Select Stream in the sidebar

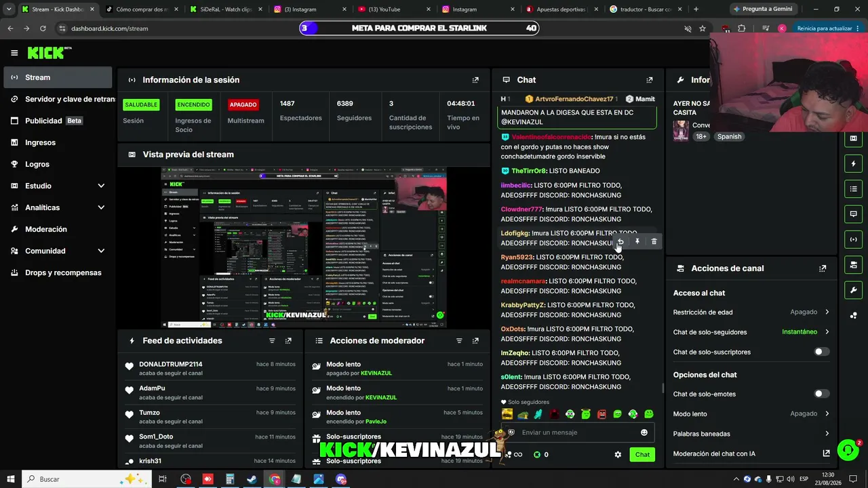[x=58, y=77]
